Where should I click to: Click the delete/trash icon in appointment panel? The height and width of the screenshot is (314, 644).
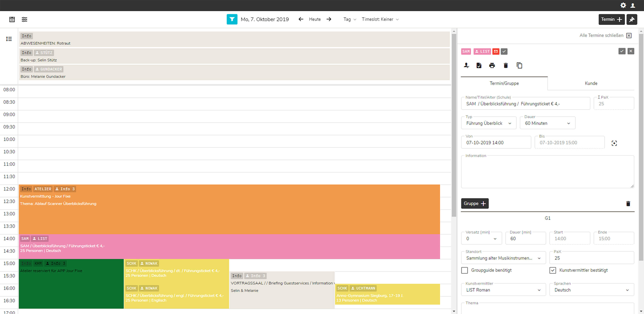point(506,65)
